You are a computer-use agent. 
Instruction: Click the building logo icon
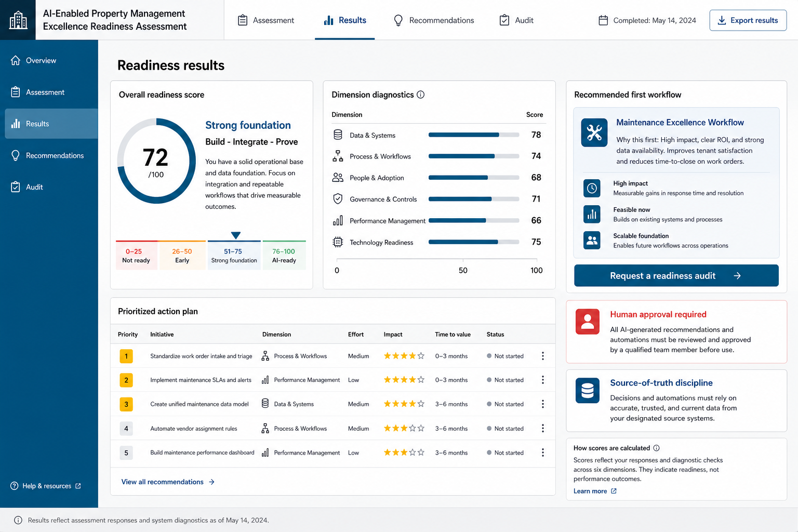(18, 20)
